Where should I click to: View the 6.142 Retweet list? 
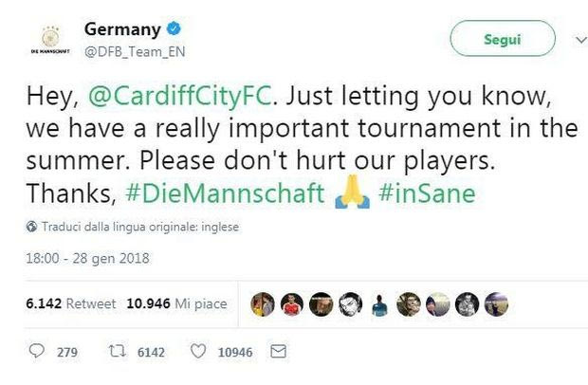tap(71, 303)
